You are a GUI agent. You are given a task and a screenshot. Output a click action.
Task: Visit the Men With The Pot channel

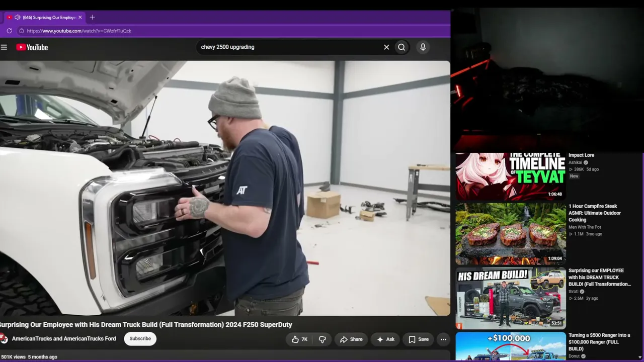(x=585, y=227)
